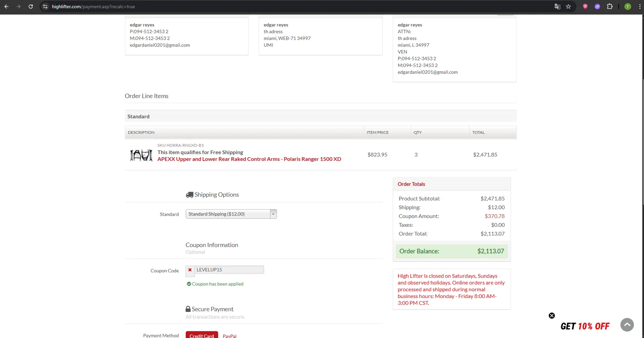Dismiss the Get 10% Off popup

[x=552, y=316]
